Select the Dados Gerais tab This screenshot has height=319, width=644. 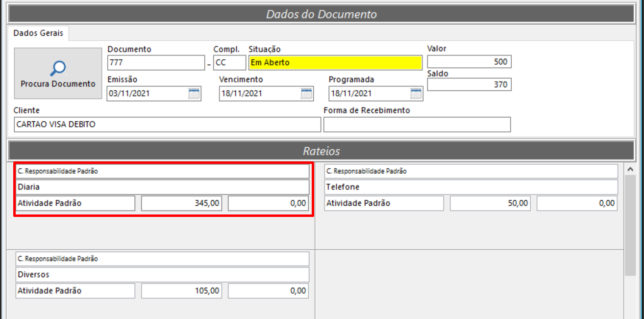pyautogui.click(x=38, y=33)
